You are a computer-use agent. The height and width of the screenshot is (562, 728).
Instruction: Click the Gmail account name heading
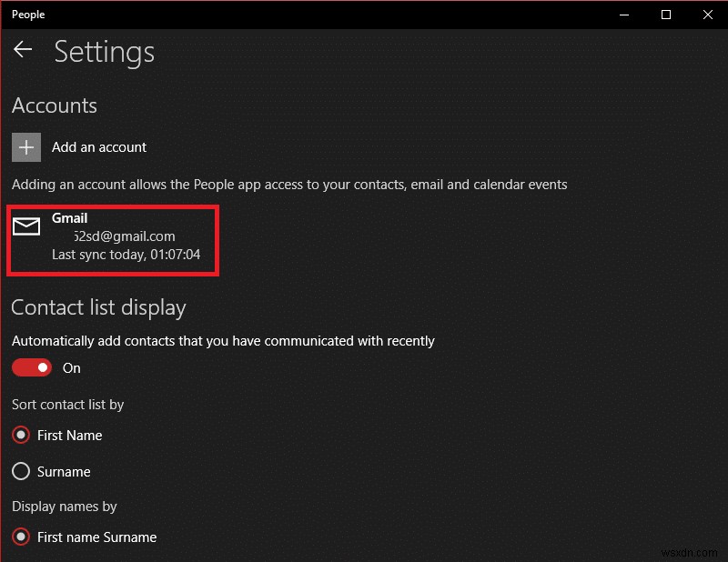70,218
